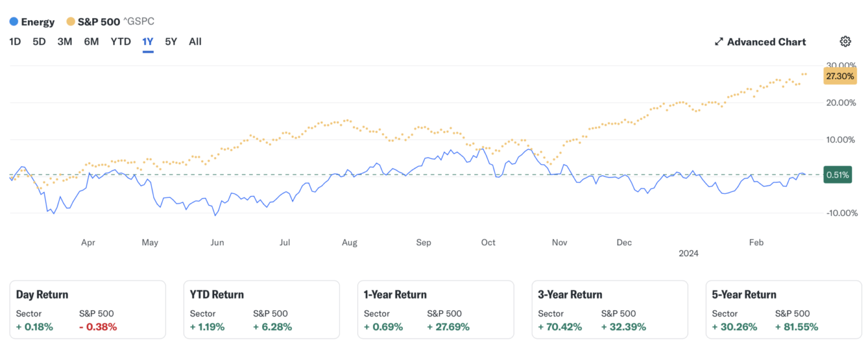Choose the YTD range tab
Image resolution: width=868 pixels, height=347 pixels.
coord(120,42)
